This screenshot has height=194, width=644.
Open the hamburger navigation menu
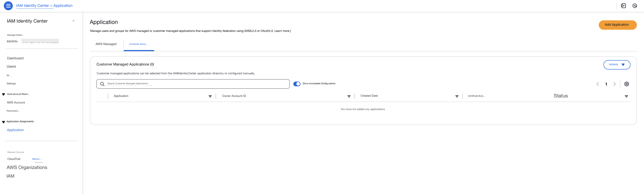coord(8,6)
